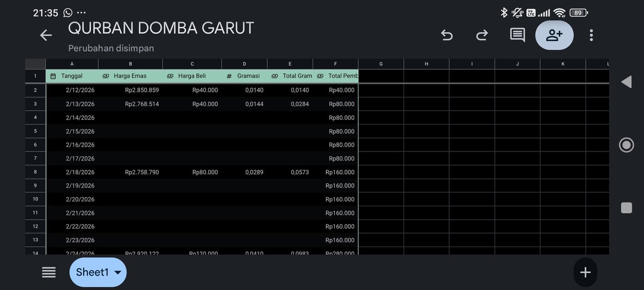This screenshot has width=644, height=290.
Task: Select column H header
Action: (427, 64)
